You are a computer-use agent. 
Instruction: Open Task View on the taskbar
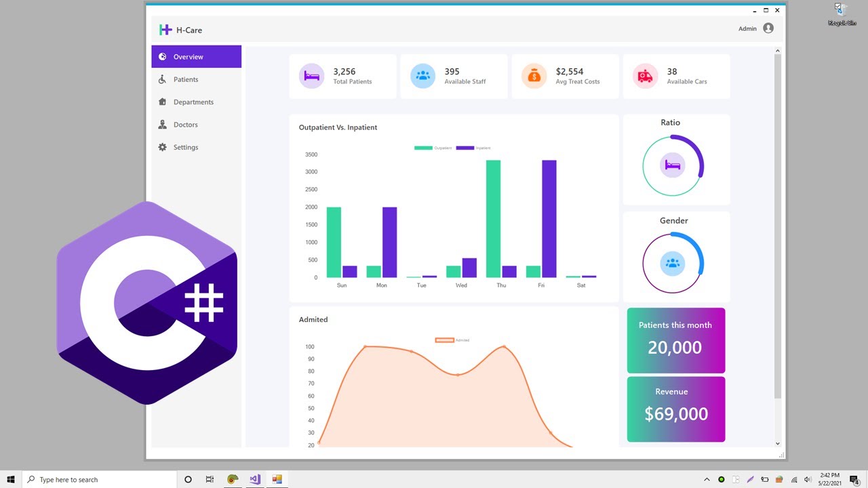click(210, 479)
